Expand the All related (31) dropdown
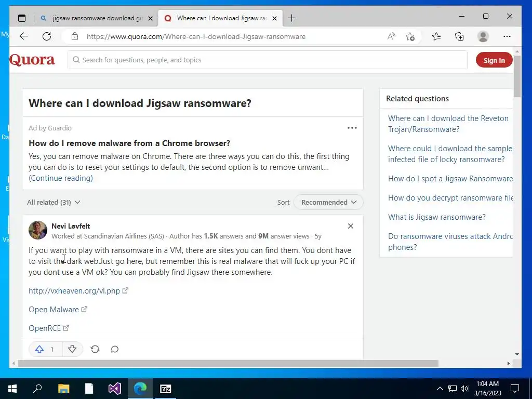The height and width of the screenshot is (399, 532). [x=54, y=202]
